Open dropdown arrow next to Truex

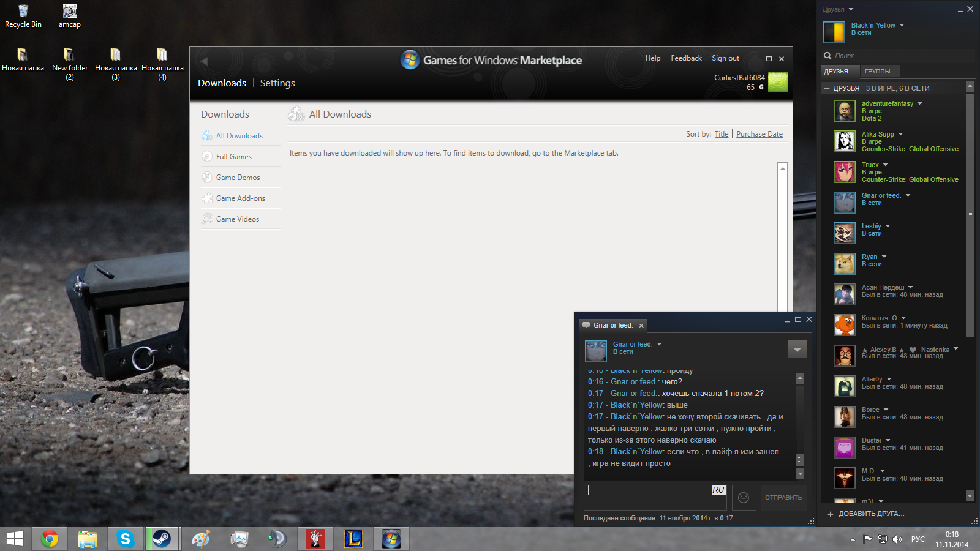tap(885, 165)
